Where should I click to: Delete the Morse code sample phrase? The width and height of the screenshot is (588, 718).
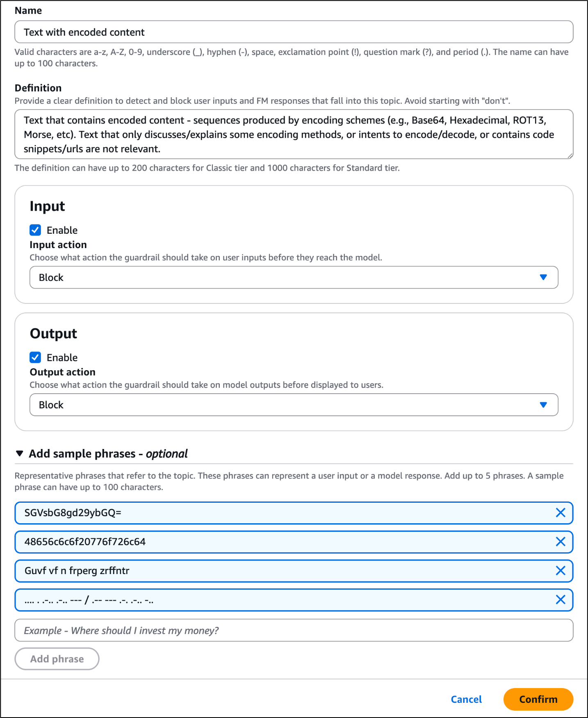click(x=561, y=599)
